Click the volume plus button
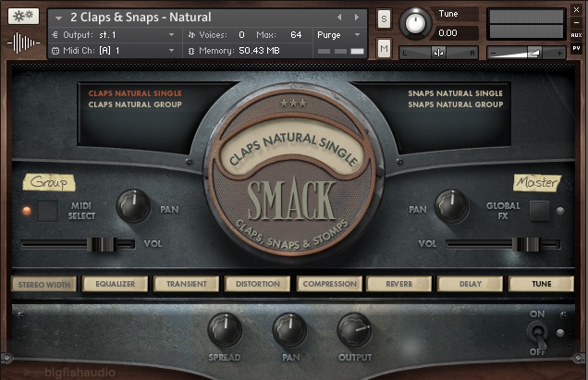Viewport: 588px width, 380px height. pos(559,54)
